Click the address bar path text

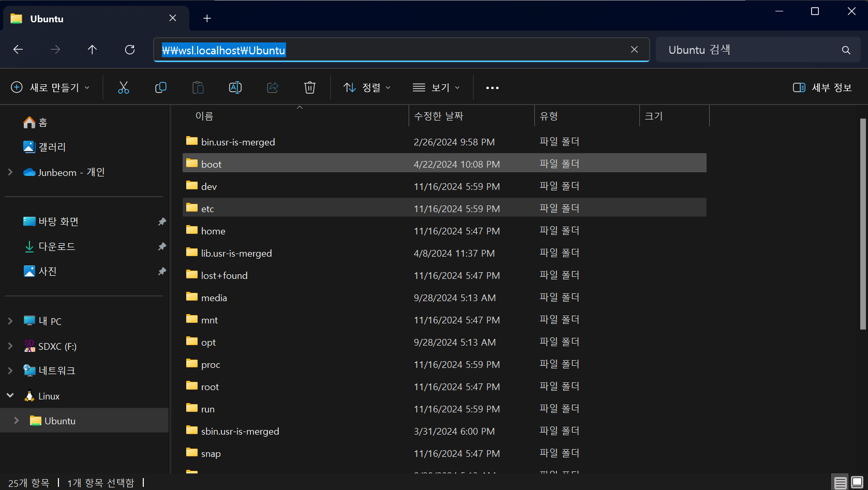223,50
